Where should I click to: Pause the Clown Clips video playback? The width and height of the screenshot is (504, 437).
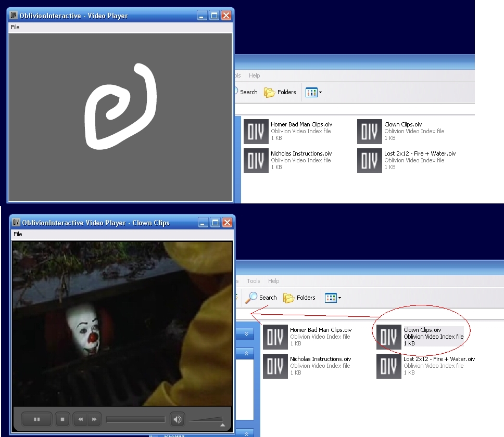37,419
